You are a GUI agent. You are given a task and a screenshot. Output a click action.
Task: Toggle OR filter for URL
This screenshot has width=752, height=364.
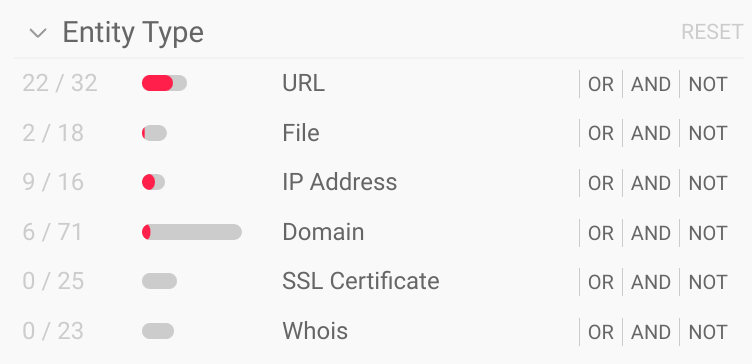[601, 84]
